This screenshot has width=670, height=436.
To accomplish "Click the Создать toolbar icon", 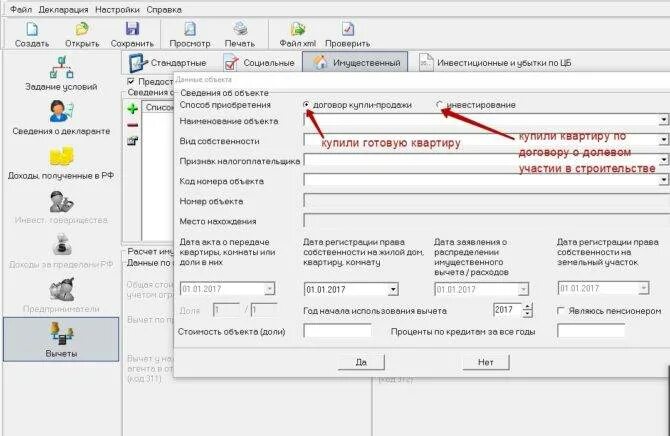I will pyautogui.click(x=32, y=29).
